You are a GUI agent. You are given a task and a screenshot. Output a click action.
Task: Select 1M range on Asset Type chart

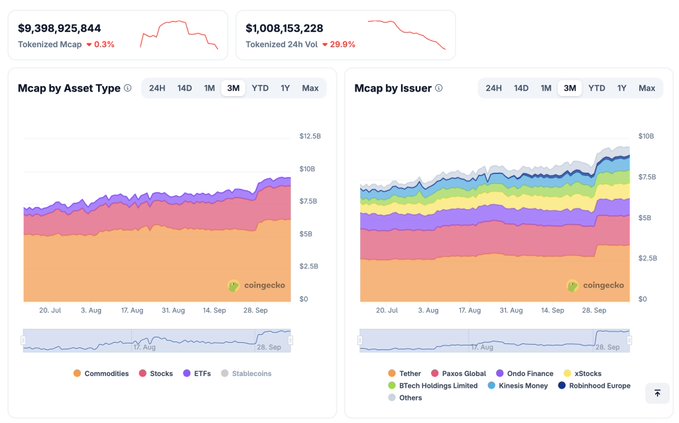[x=210, y=88]
